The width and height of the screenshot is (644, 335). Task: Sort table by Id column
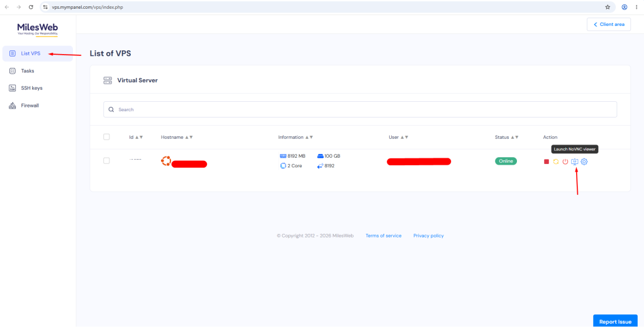pos(136,137)
